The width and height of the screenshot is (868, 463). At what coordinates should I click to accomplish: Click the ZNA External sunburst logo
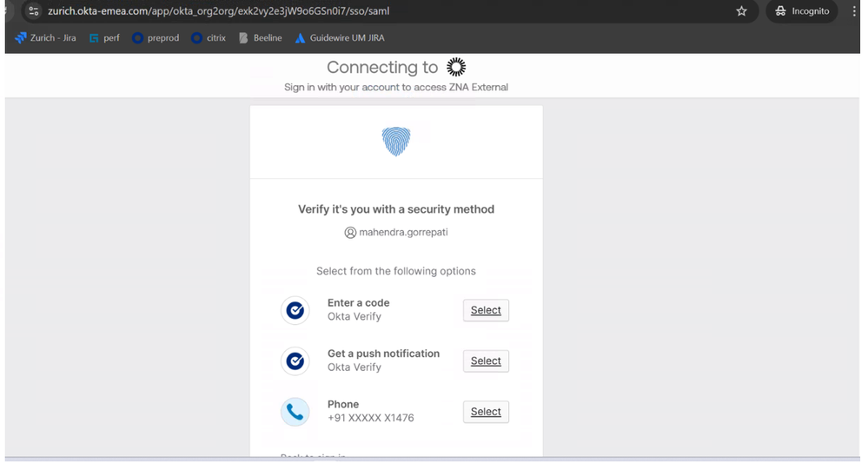coord(456,67)
